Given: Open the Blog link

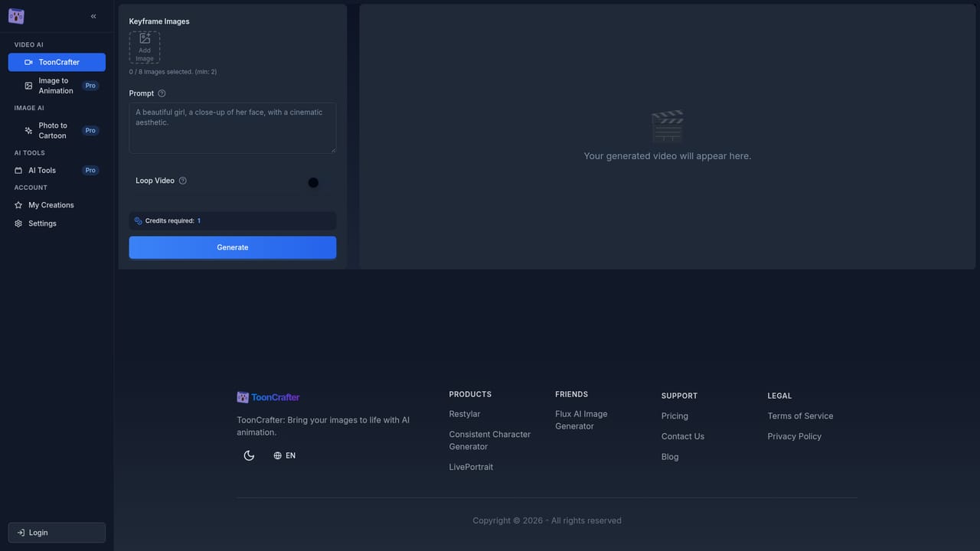Looking at the screenshot, I should [670, 457].
